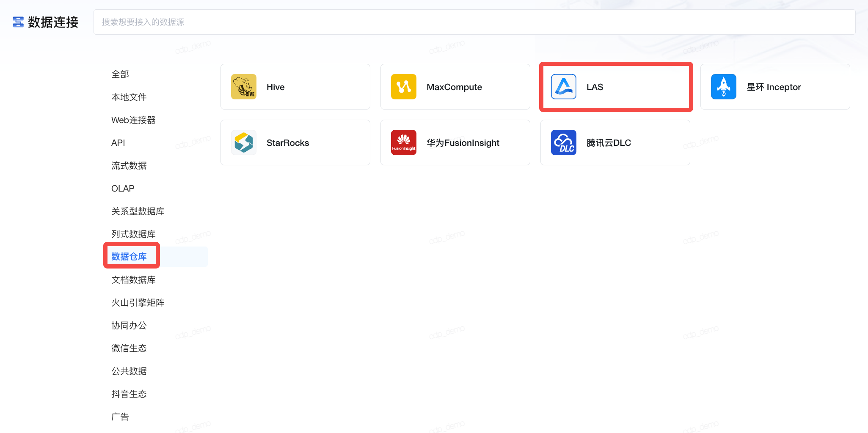
Task: Choose the 华为FusionInsight data source card
Action: pyautogui.click(x=455, y=143)
